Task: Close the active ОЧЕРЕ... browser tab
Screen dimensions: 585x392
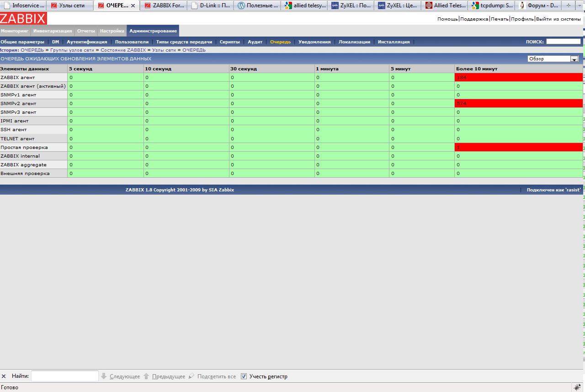Action: [x=133, y=5]
